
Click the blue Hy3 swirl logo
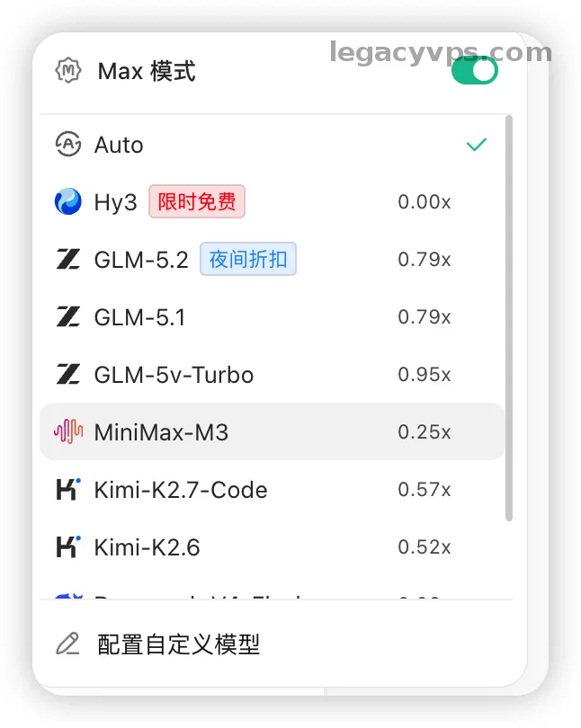[x=67, y=201]
